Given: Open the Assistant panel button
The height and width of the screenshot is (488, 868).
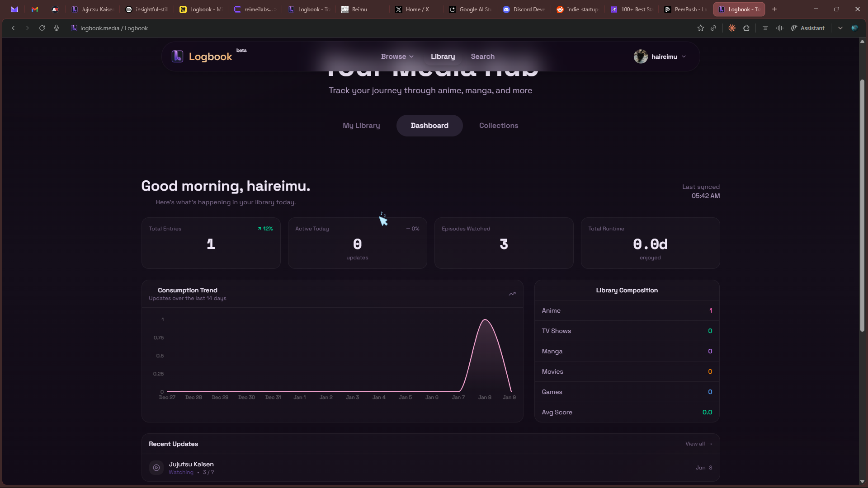Looking at the screenshot, I should pos(808,28).
